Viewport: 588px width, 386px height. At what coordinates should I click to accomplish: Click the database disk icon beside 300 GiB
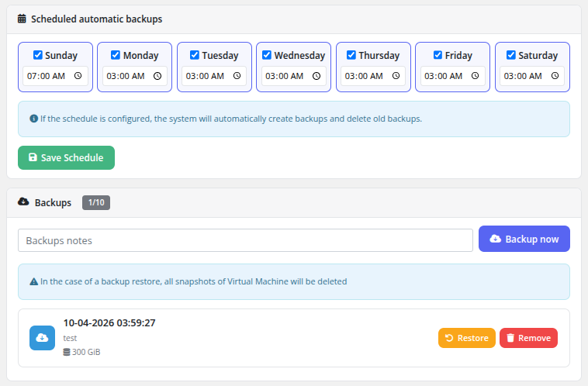coord(67,352)
